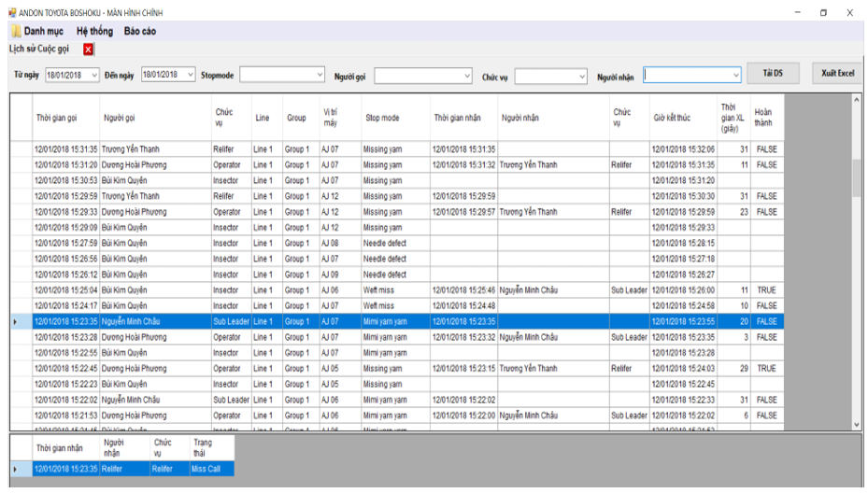Expand the Đến ngày date picker
868x493 pixels.
click(x=191, y=75)
